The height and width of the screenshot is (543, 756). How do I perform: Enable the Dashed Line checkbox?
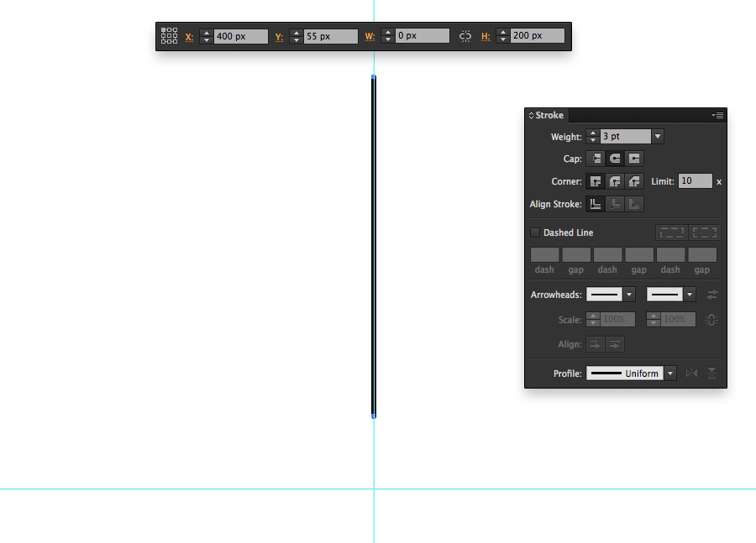tap(535, 232)
